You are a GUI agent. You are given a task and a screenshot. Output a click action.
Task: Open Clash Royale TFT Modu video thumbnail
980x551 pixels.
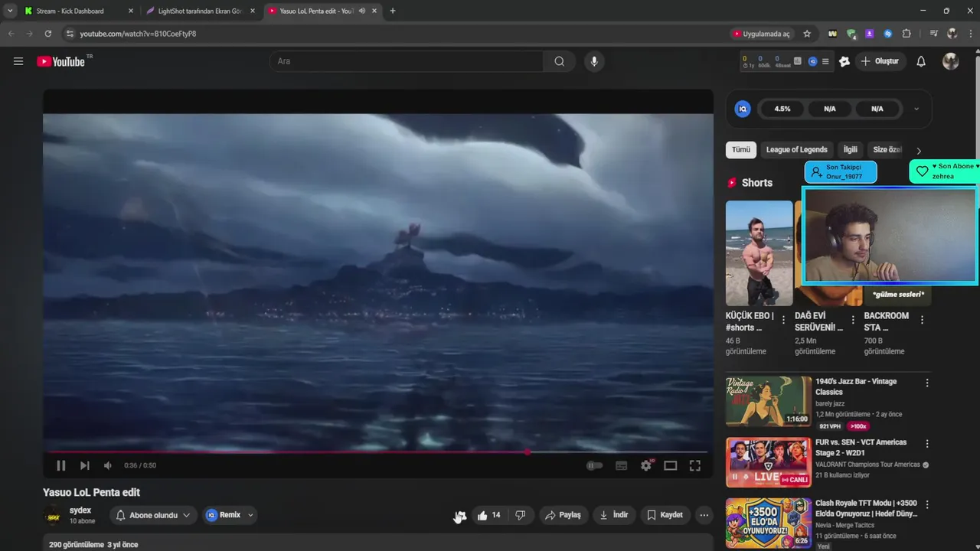pyautogui.click(x=769, y=523)
